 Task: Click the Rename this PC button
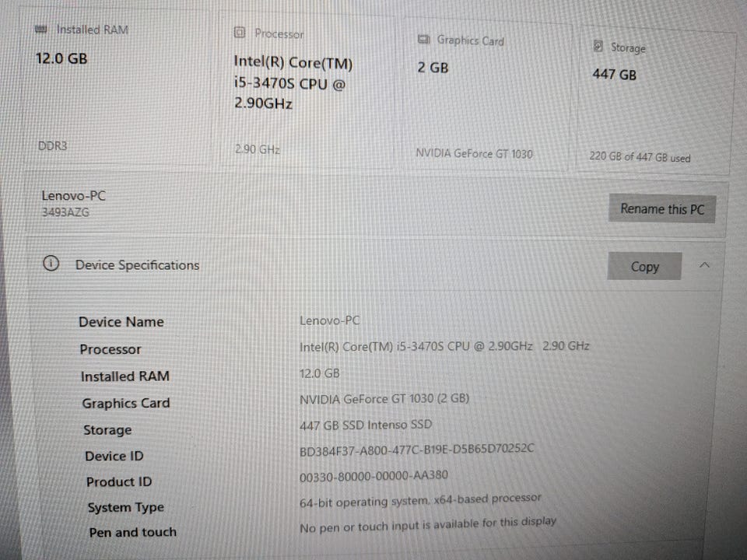point(662,208)
